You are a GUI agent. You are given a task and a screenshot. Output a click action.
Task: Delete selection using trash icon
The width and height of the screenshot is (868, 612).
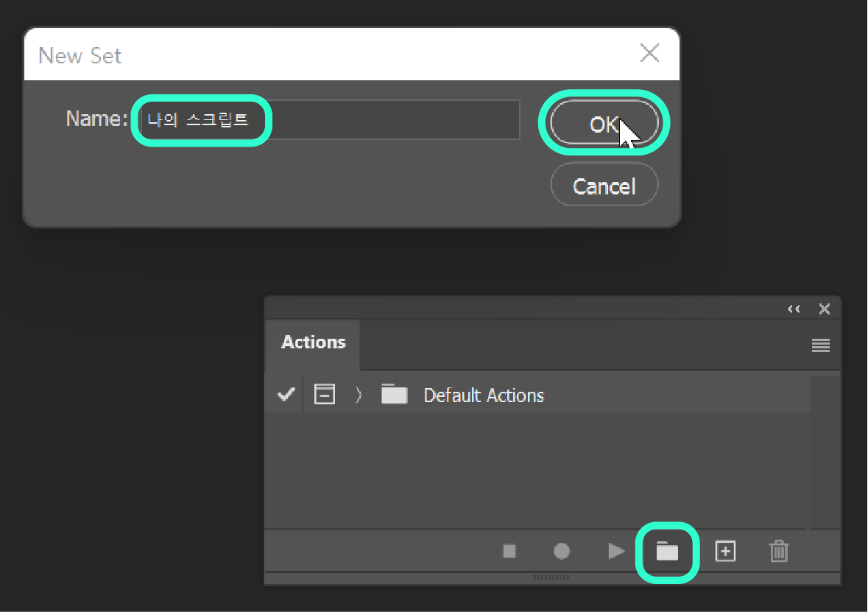(779, 552)
